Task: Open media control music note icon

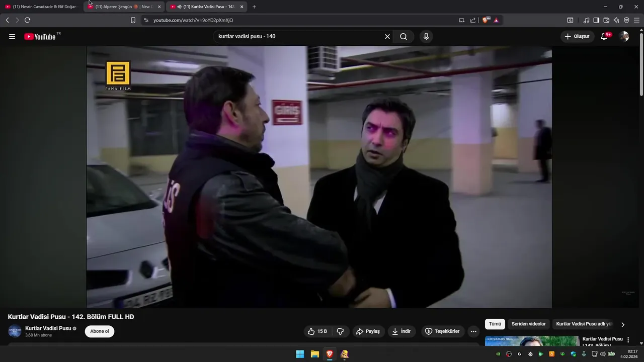Action: pos(586,20)
